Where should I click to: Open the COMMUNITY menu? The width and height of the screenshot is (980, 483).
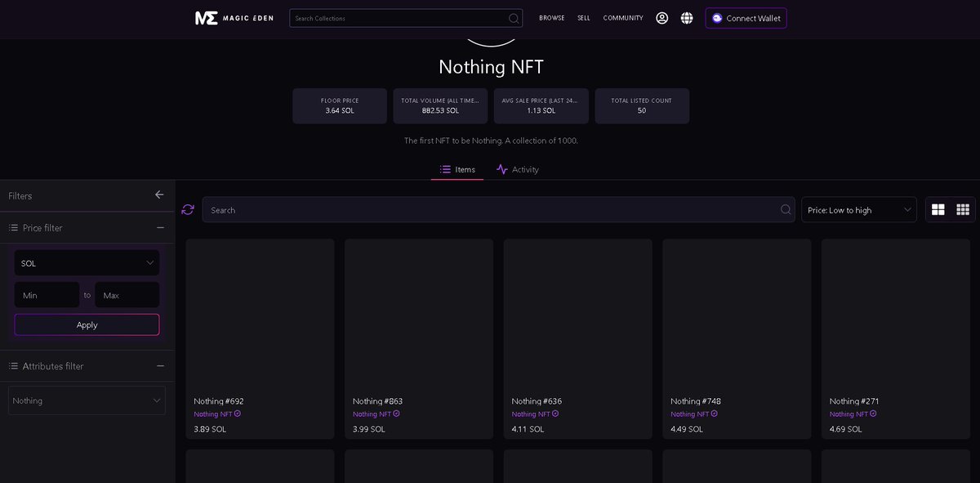623,18
